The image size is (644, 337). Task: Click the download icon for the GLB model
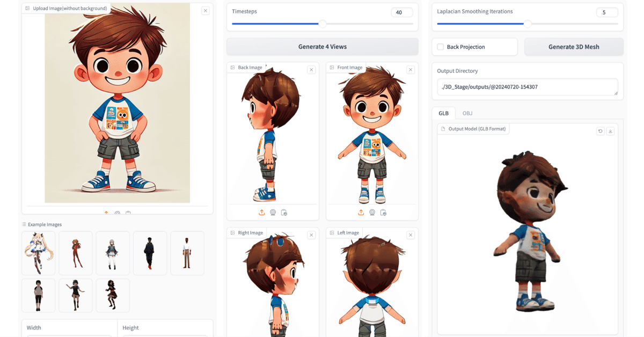coord(611,130)
